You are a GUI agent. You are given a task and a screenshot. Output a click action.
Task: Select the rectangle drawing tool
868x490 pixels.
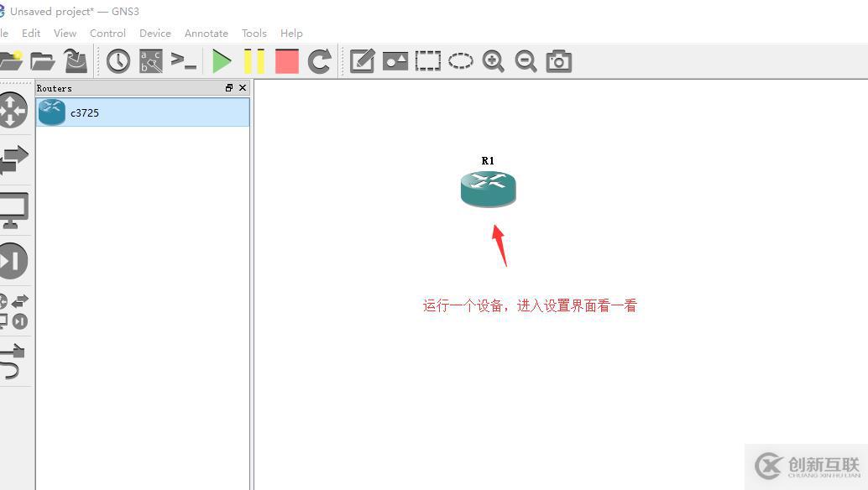click(x=427, y=60)
